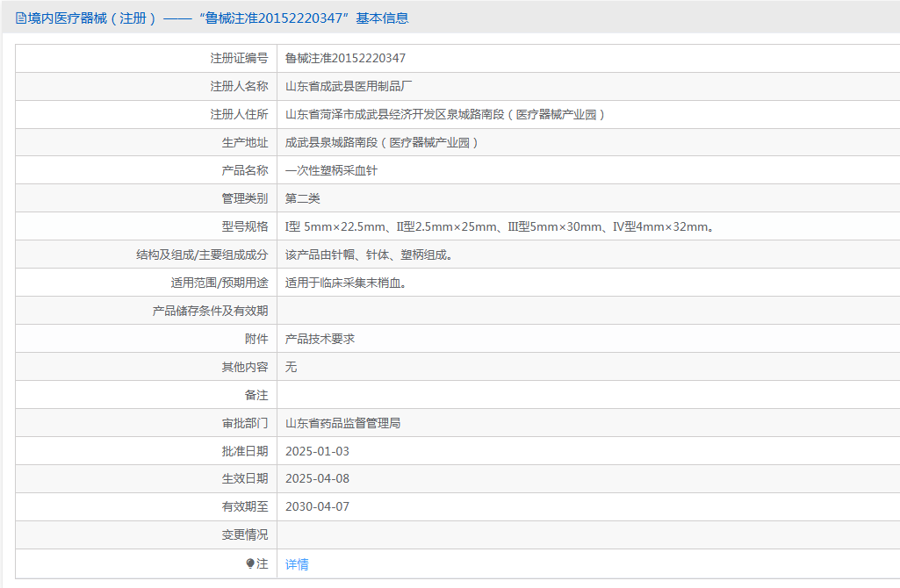Click the 审批部门 row label
Viewport: 900px width, 588px height.
click(244, 423)
